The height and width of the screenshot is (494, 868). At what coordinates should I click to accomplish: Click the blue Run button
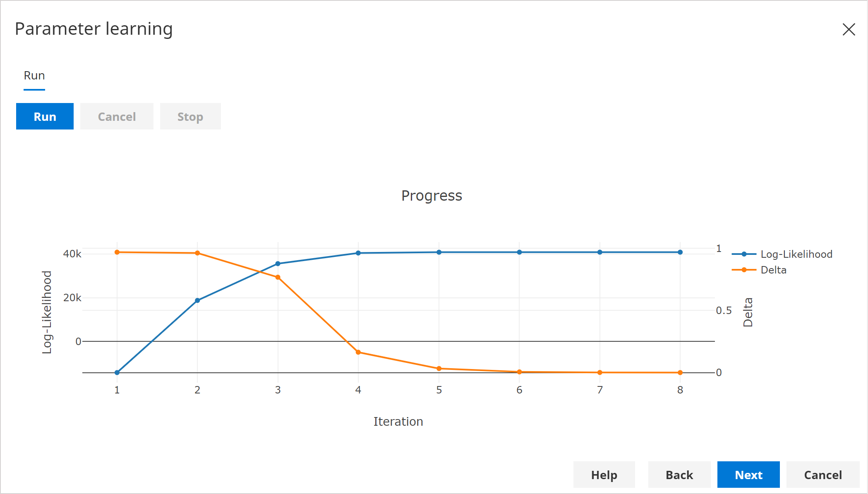[x=45, y=117]
